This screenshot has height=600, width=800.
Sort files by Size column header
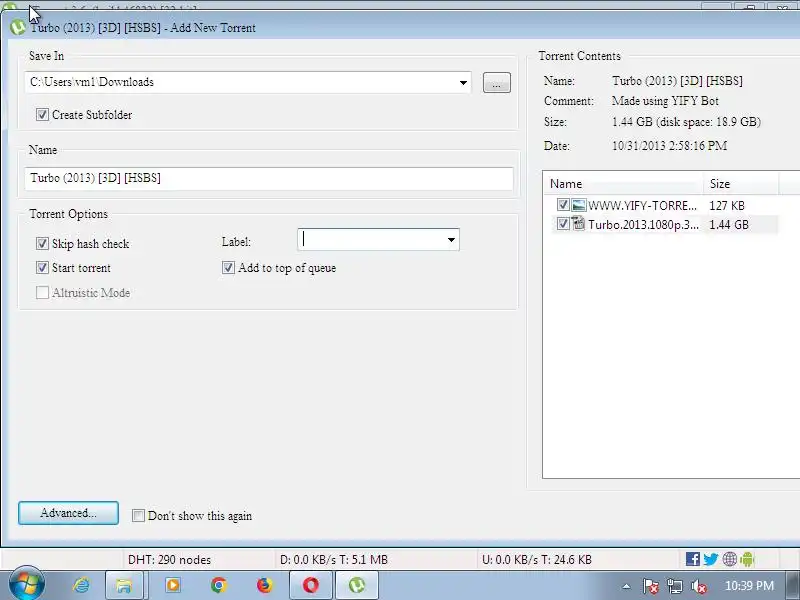741,184
